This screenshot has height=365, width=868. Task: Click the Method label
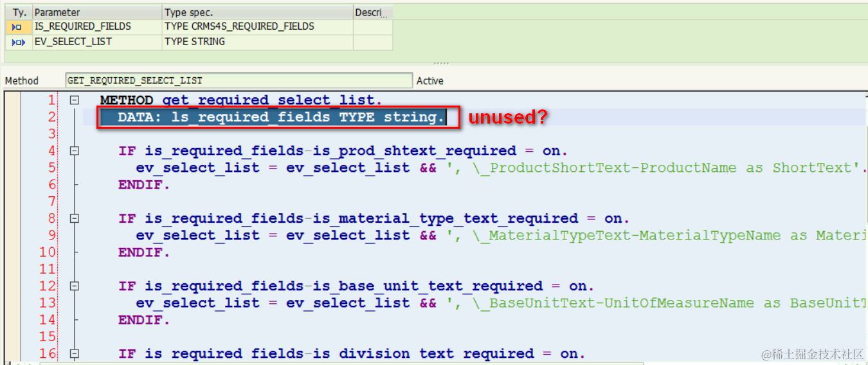[22, 80]
